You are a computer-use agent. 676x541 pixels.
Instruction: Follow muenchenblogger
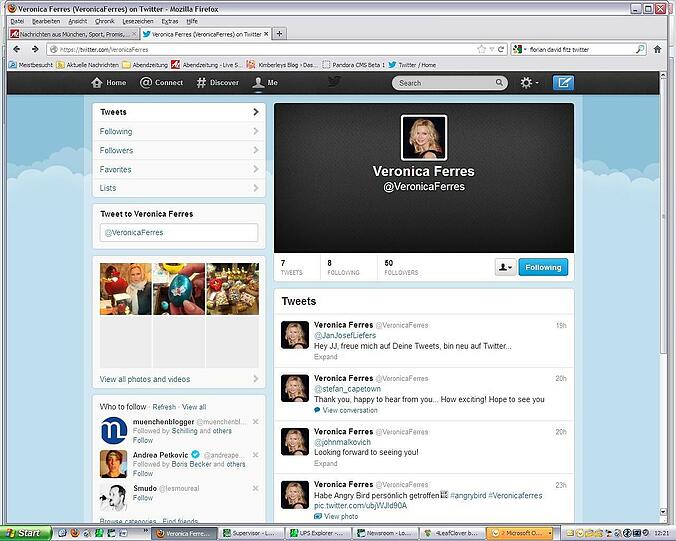tap(143, 440)
